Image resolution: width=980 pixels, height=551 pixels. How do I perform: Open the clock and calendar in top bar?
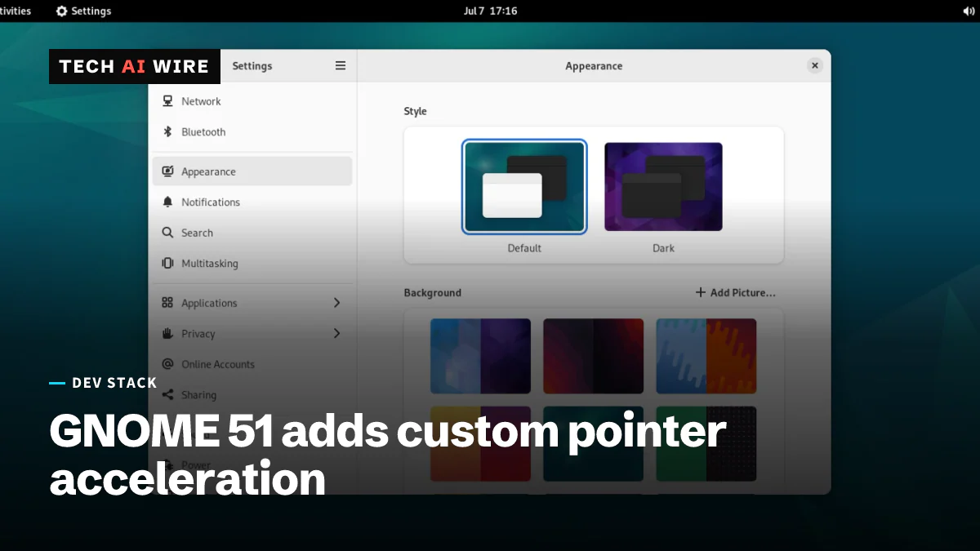click(x=490, y=11)
